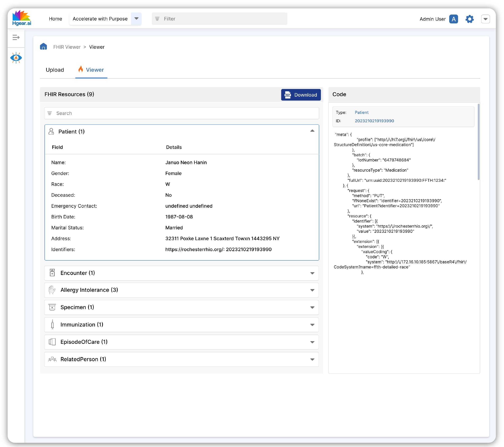Click the Code panel scrollbar
504x447 pixels.
[478, 143]
